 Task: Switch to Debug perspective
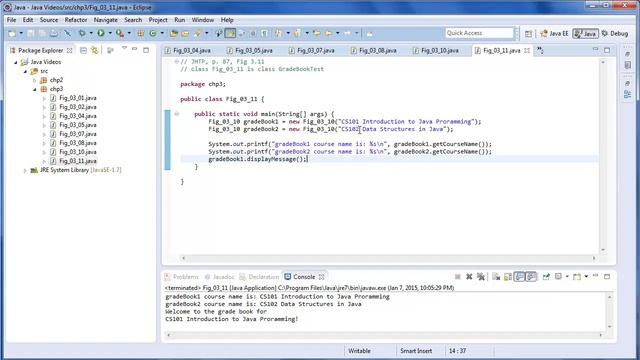click(x=615, y=33)
